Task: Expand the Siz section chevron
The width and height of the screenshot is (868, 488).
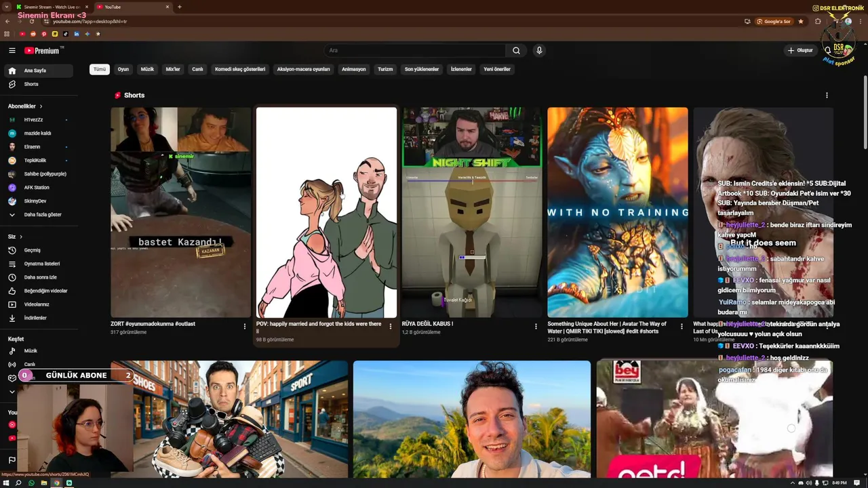Action: 21,237
